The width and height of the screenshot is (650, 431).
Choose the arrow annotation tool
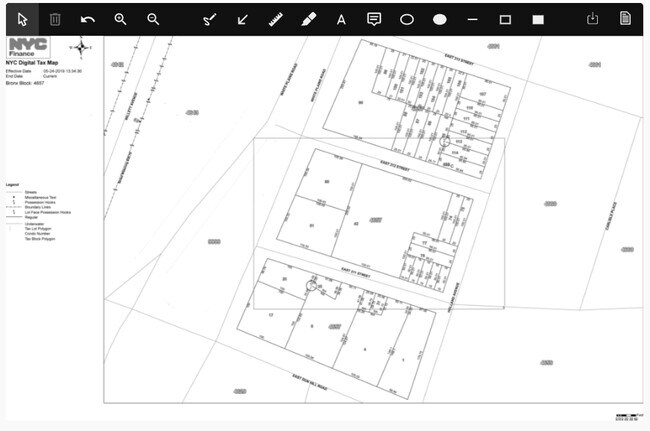(x=243, y=19)
